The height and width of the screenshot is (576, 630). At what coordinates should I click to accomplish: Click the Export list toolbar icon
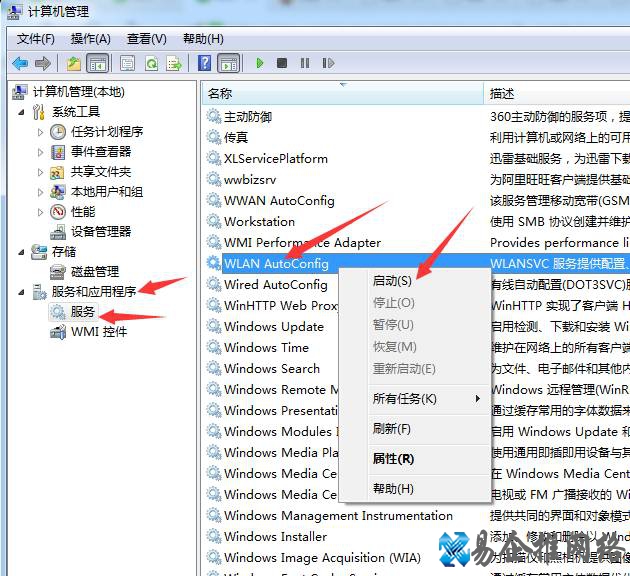tap(174, 63)
